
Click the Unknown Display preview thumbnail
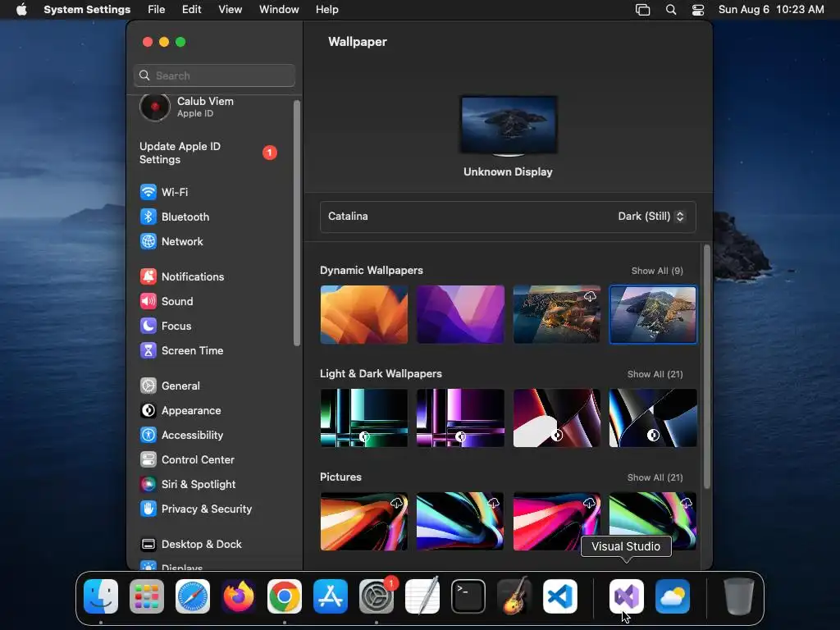point(509,126)
